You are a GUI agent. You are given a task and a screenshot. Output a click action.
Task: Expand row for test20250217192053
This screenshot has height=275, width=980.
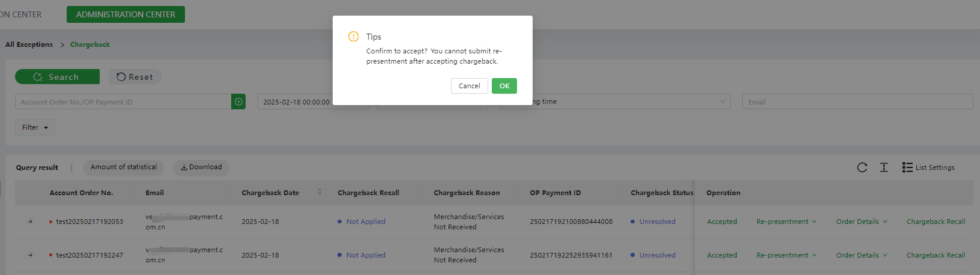(30, 222)
